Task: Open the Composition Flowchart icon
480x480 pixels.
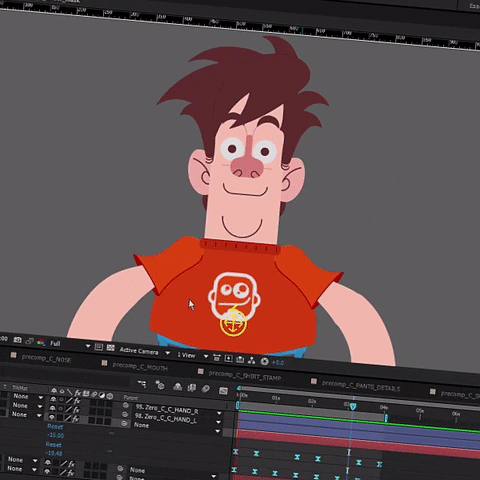Action: click(x=252, y=360)
